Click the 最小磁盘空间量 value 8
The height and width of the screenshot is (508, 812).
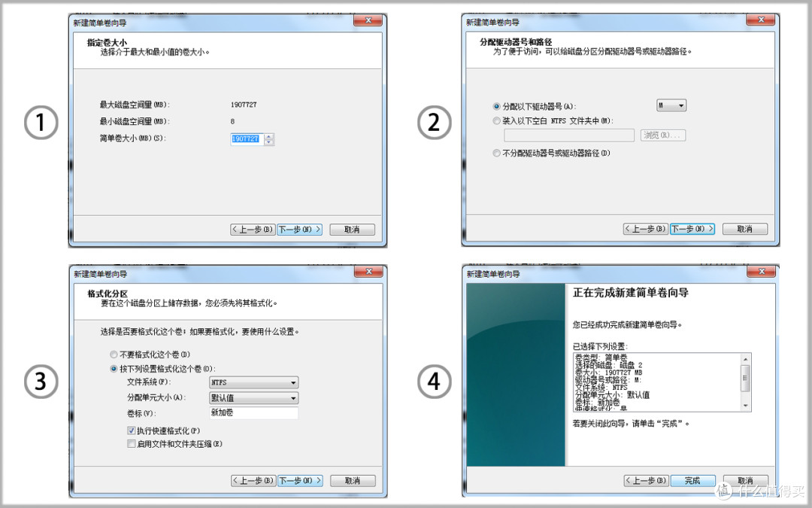232,121
